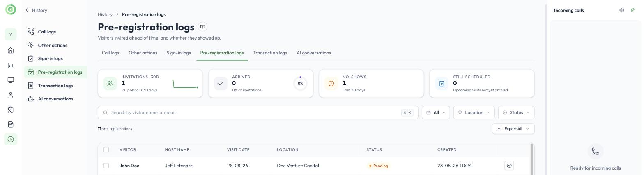Mute incoming calls with speaker icon
644x175 pixels.
point(622,10)
